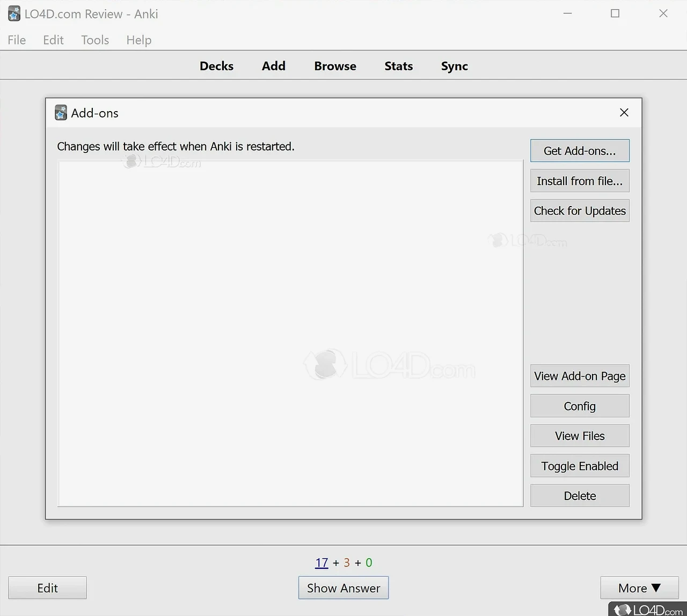
Task: Click the Anki icon in Add-ons dialog title
Action: pos(61,113)
